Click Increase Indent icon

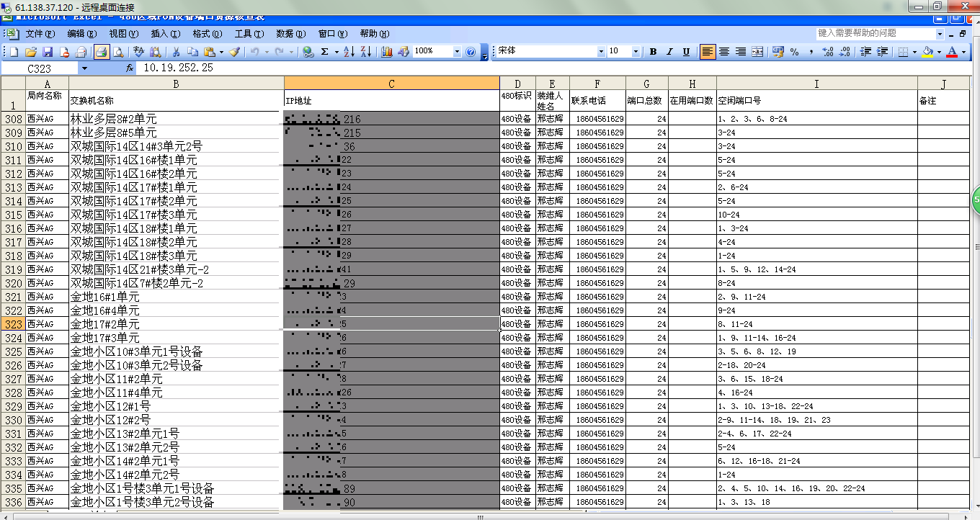point(881,52)
